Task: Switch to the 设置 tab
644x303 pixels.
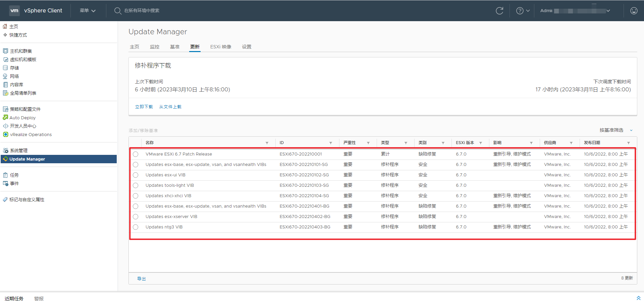Action: [x=247, y=47]
